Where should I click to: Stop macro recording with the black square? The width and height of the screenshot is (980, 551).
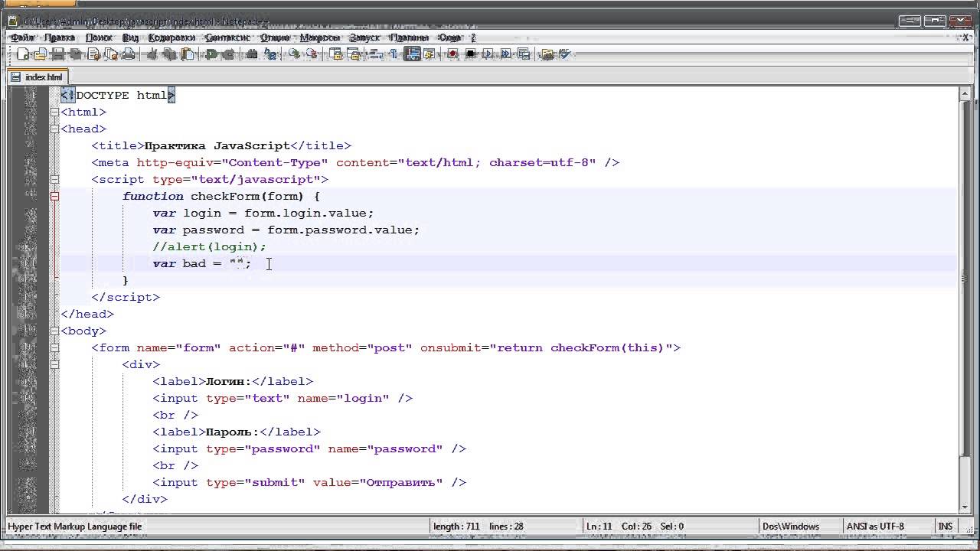click(470, 54)
